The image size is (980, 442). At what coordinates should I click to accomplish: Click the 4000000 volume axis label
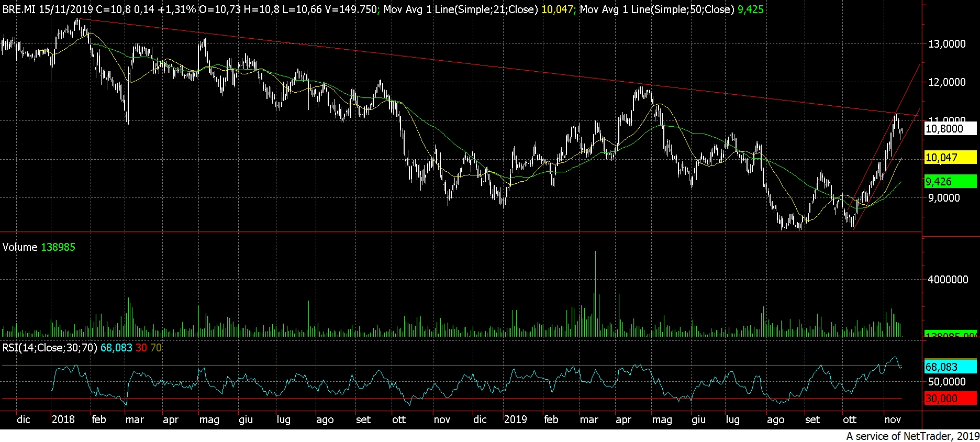click(x=948, y=280)
